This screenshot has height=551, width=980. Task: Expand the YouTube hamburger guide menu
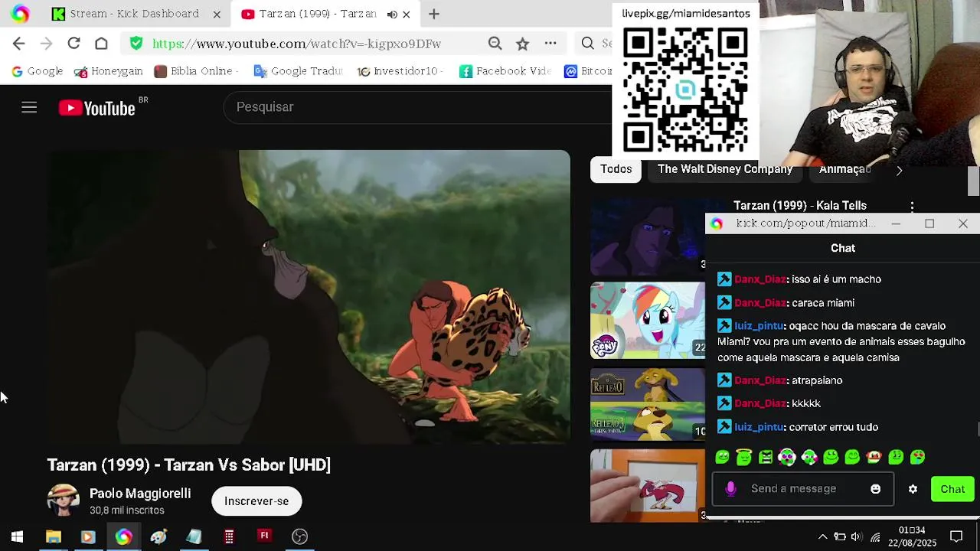(29, 108)
